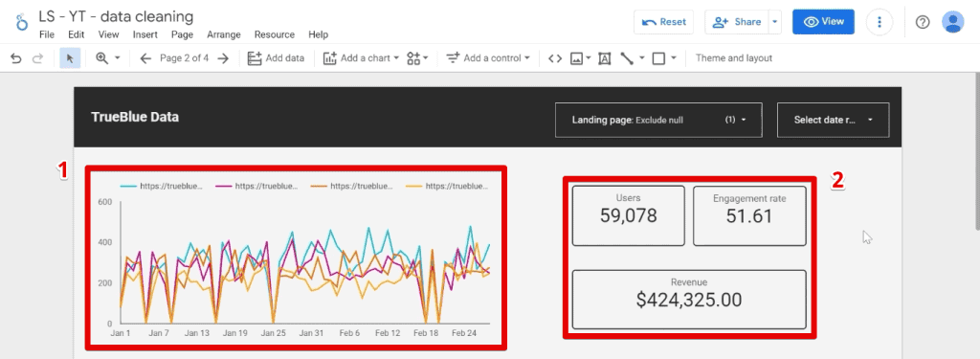Image resolution: width=980 pixels, height=359 pixels.
Task: Open the community visualizations and components menu
Action: 417,58
